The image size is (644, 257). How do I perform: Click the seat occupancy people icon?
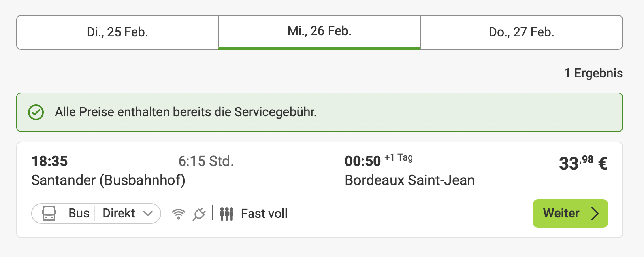pos(227,214)
